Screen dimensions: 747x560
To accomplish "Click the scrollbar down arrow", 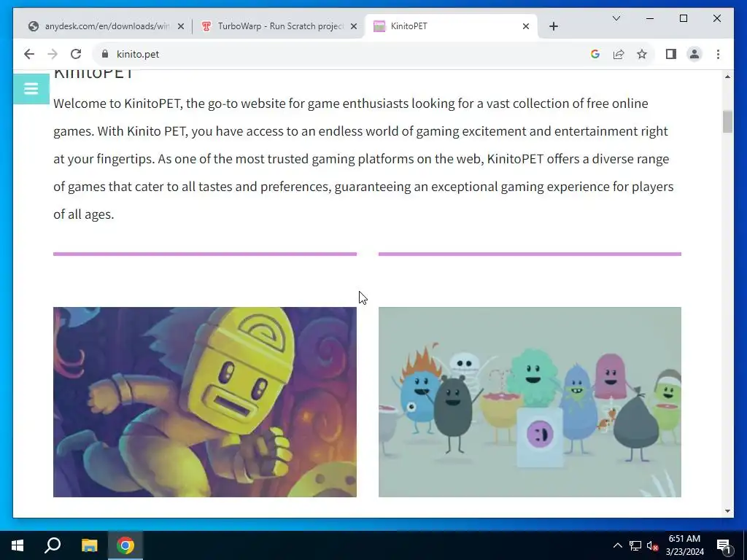I will point(727,511).
